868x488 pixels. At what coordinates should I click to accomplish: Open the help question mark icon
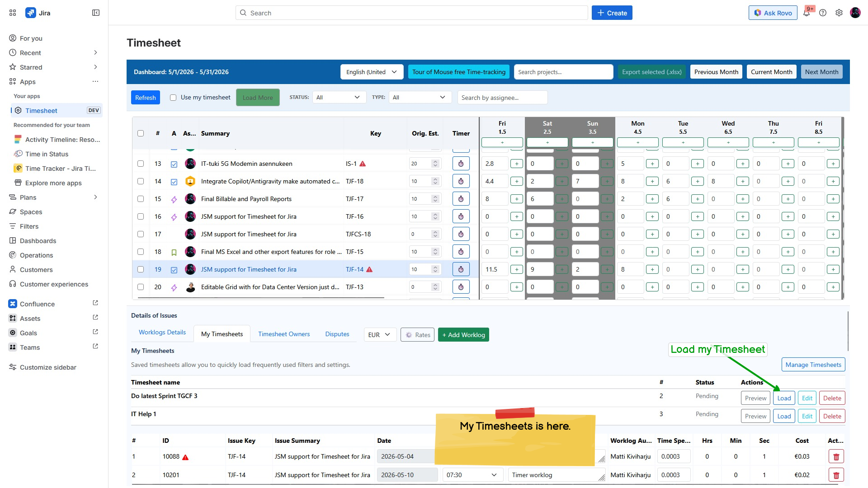823,13
